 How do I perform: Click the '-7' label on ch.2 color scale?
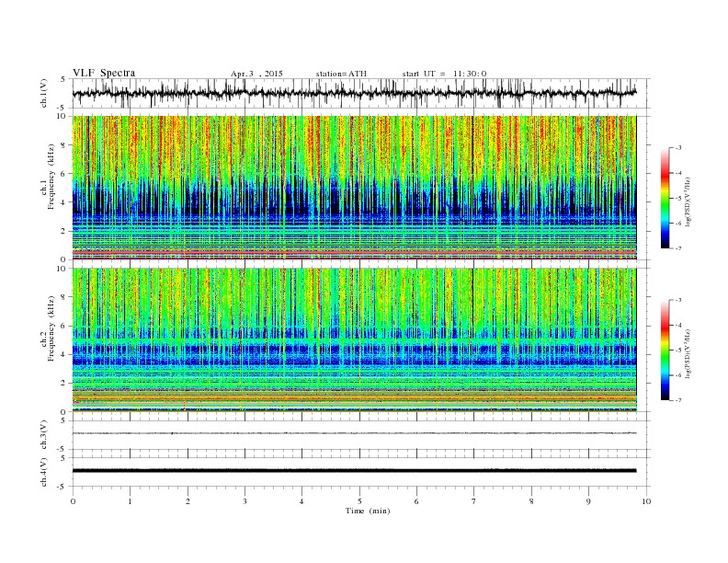tap(678, 400)
